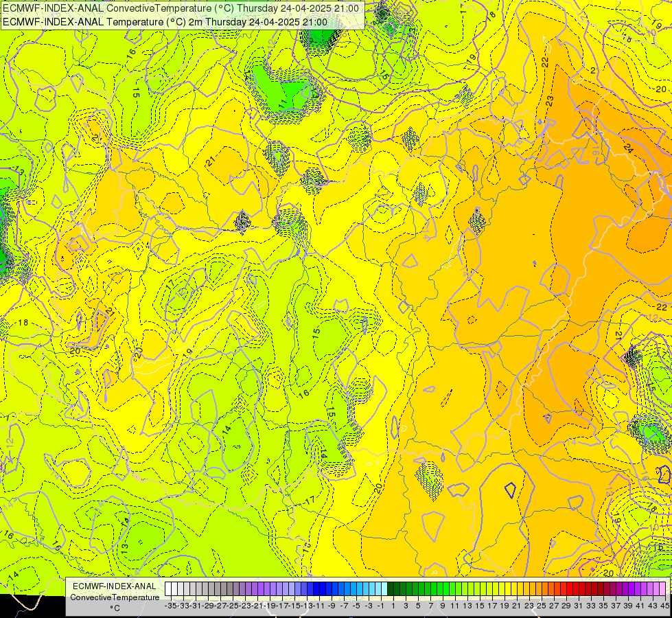This screenshot has width=672, height=618.
Task: Click the ECMWF-INDEX-ANAL label in the legend
Action: click(115, 586)
